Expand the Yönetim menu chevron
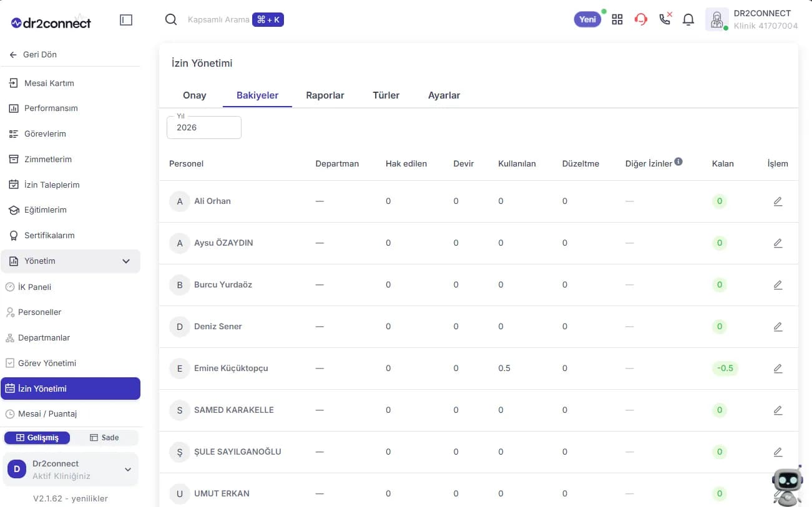812x507 pixels. pyautogui.click(x=126, y=261)
